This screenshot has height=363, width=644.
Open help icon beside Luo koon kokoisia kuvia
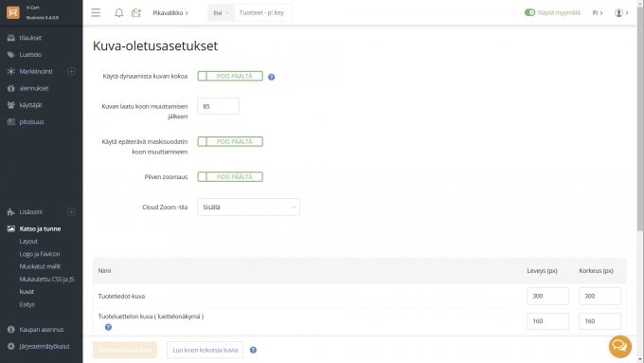254,351
